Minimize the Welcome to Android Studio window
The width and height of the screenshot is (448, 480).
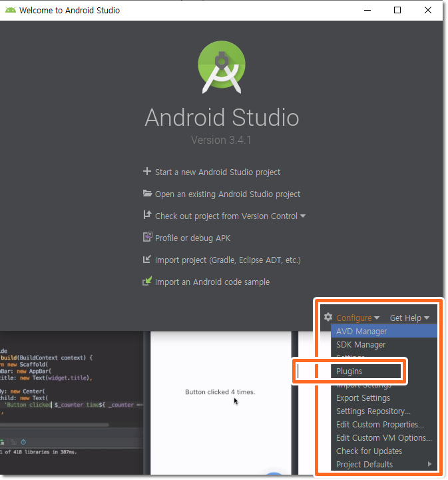367,10
